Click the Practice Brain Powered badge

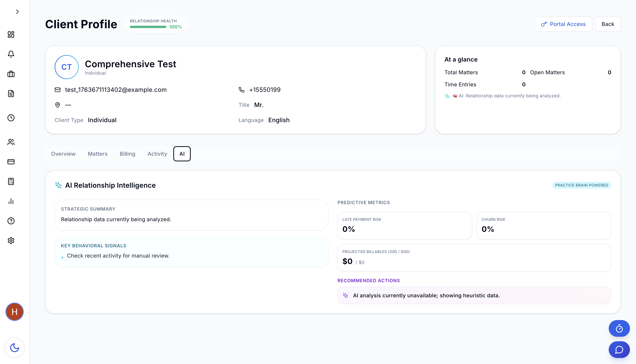pyautogui.click(x=581, y=185)
